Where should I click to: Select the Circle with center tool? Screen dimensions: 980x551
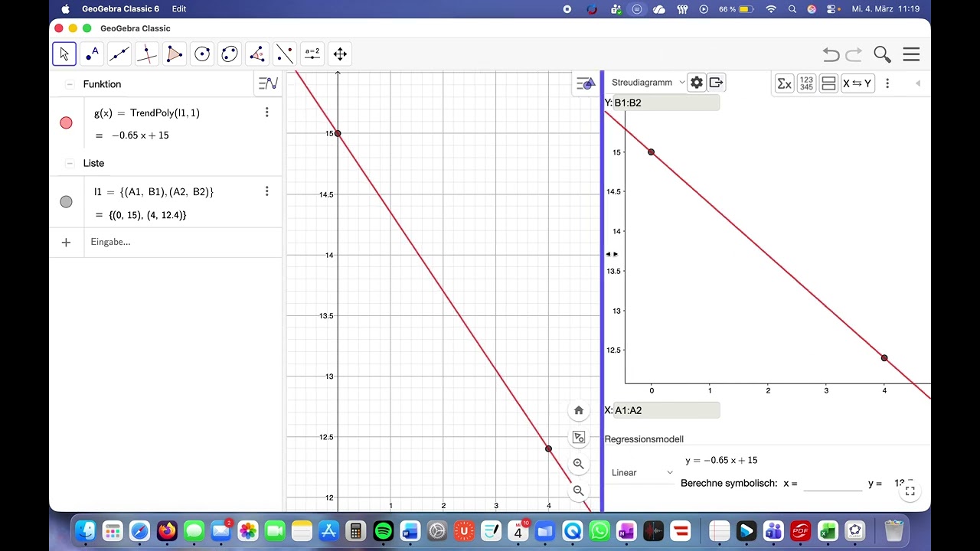click(202, 54)
